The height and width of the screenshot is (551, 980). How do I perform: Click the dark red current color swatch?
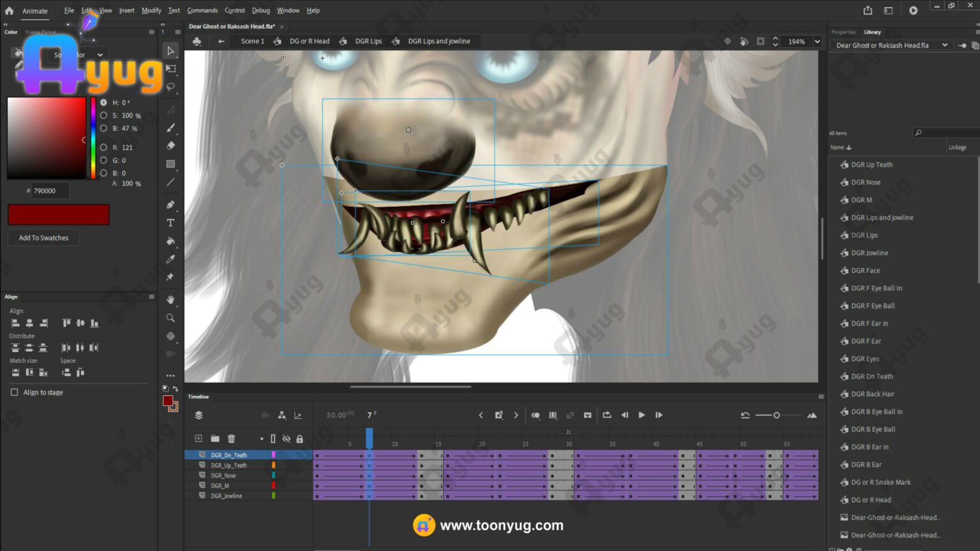pyautogui.click(x=59, y=215)
